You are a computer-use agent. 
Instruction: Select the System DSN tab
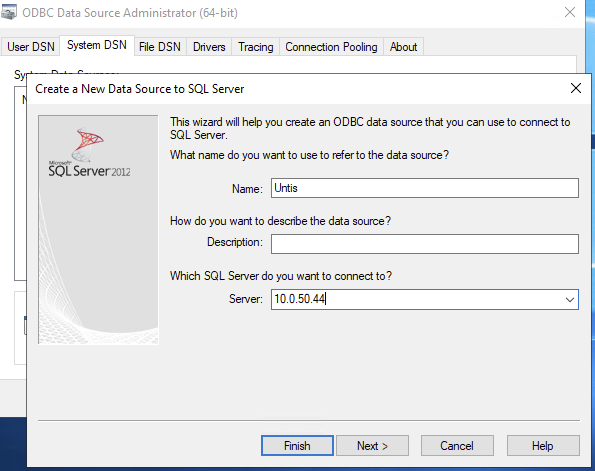point(97,45)
